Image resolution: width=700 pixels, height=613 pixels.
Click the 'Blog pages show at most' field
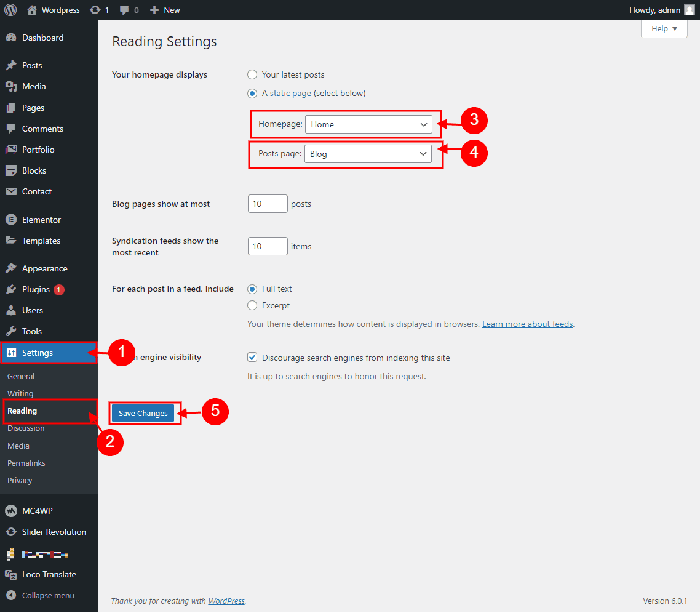click(x=268, y=204)
